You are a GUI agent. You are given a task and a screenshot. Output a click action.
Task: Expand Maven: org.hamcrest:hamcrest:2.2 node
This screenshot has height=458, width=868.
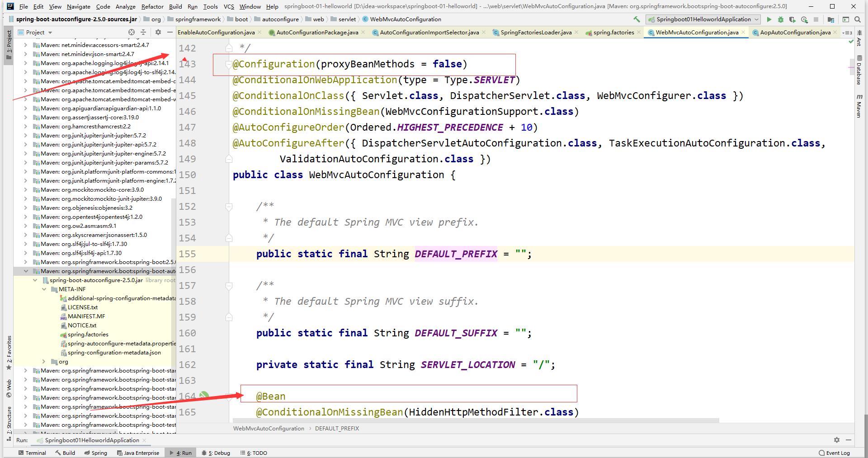26,126
